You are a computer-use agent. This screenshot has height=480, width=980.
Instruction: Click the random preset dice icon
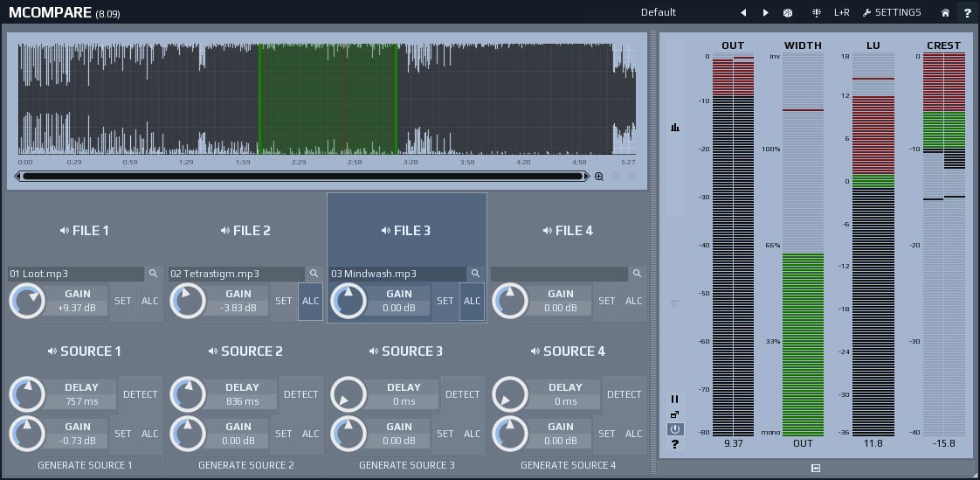point(787,13)
